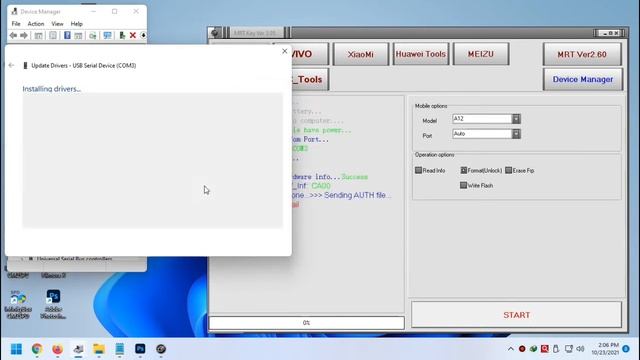The image size is (640, 360).
Task: Open the Help menu in Device Manager
Action: (x=76, y=24)
